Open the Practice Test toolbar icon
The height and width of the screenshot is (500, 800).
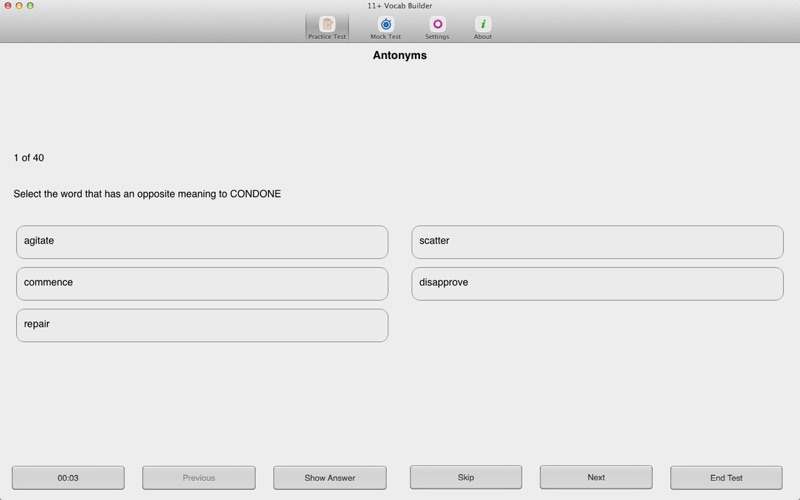click(327, 27)
